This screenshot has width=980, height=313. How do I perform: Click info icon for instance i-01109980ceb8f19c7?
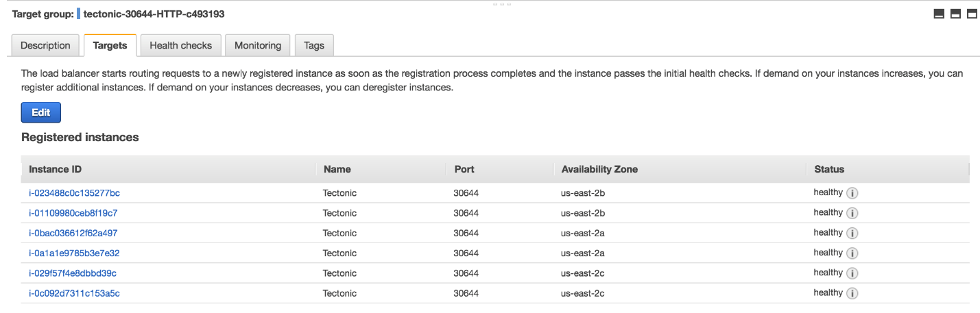coord(852,213)
